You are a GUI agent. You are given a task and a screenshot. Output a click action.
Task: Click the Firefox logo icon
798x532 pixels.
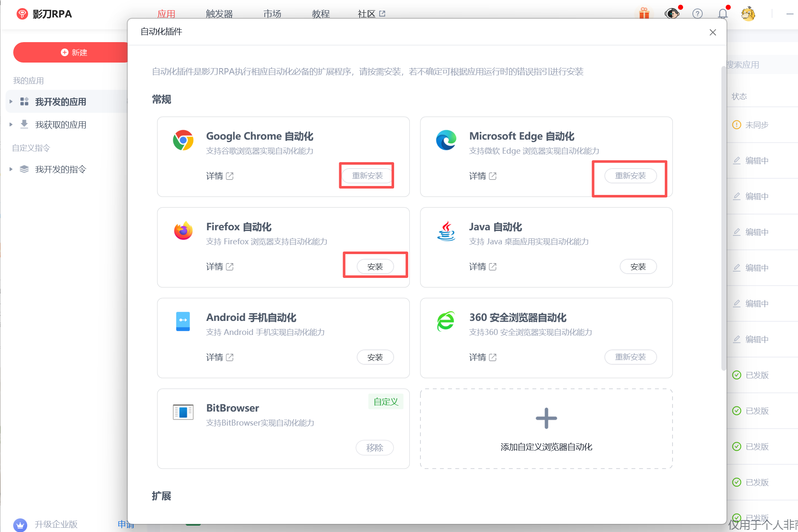[x=183, y=231]
